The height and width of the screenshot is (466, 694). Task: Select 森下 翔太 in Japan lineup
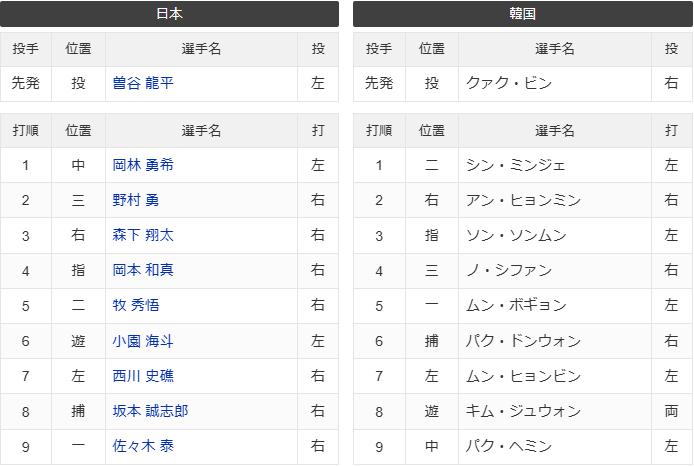tap(143, 235)
